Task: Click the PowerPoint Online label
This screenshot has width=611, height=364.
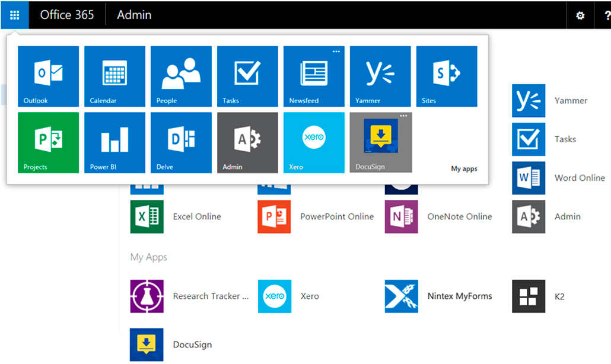Action: [x=337, y=216]
